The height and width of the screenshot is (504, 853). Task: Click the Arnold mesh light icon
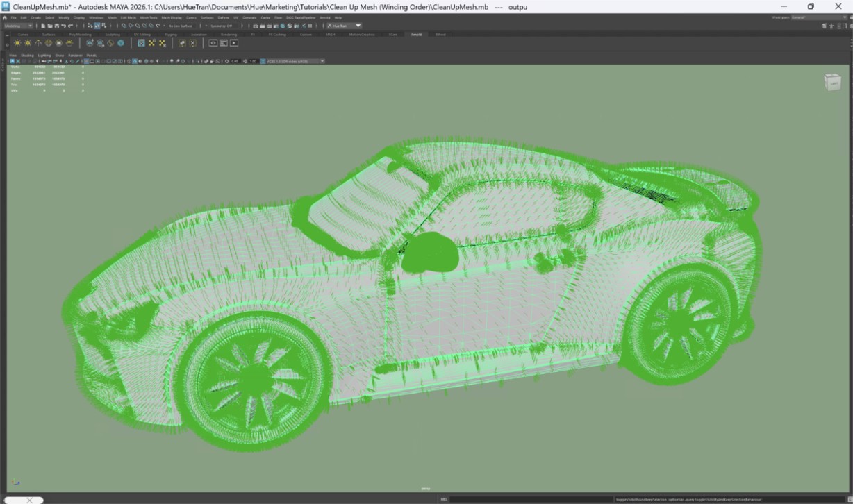tap(28, 43)
